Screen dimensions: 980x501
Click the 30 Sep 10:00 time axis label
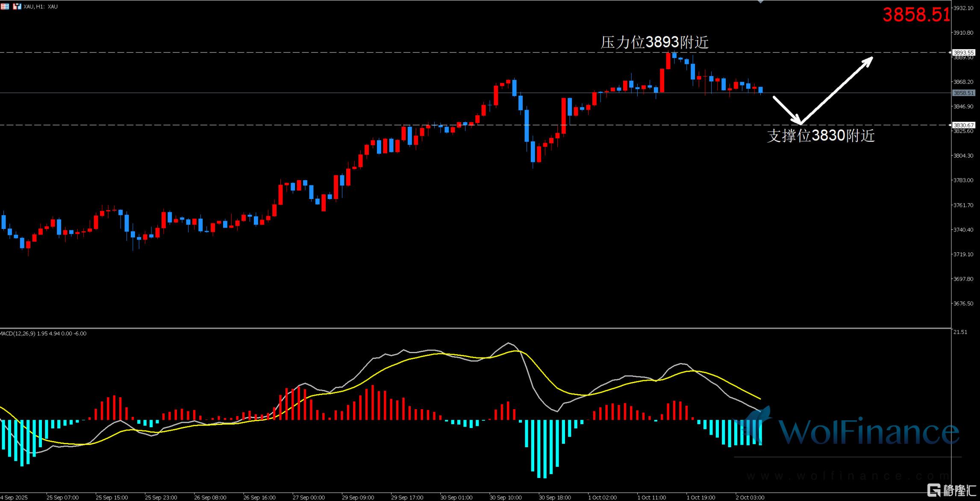505,498
